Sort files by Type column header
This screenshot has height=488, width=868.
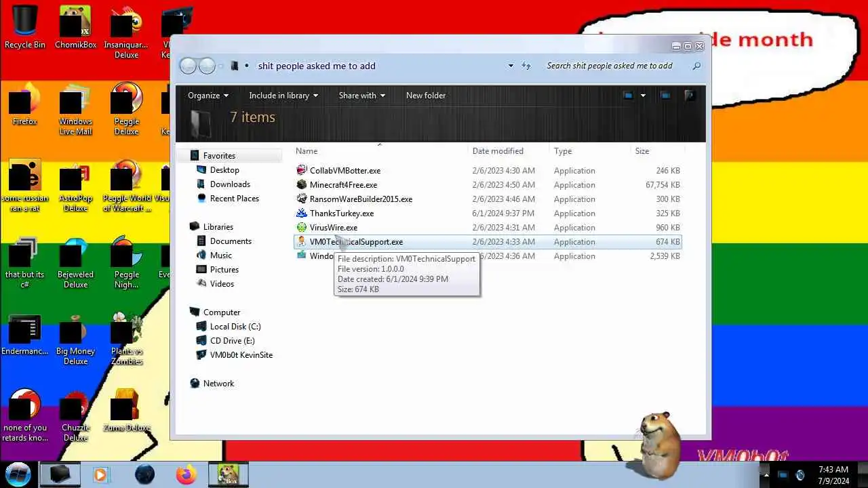point(590,151)
